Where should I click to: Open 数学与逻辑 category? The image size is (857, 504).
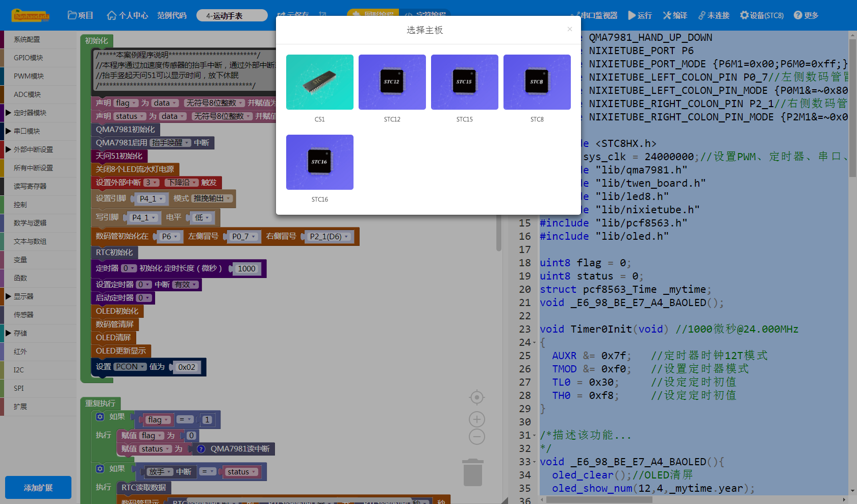(38, 223)
